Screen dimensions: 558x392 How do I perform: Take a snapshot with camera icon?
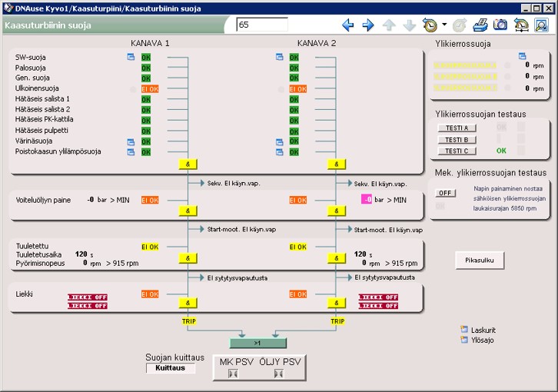500,25
